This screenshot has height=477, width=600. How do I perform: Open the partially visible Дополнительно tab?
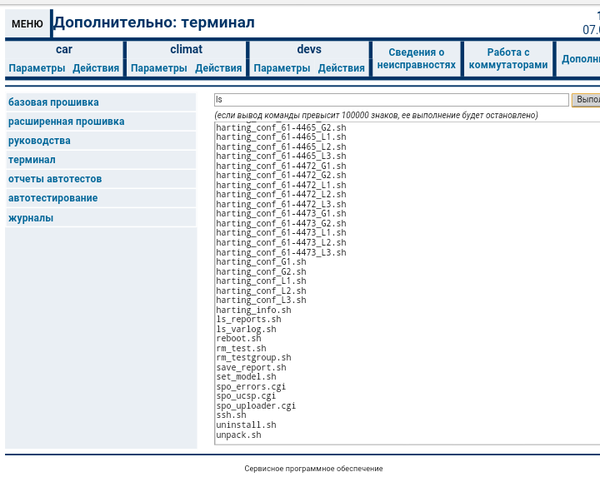point(580,59)
